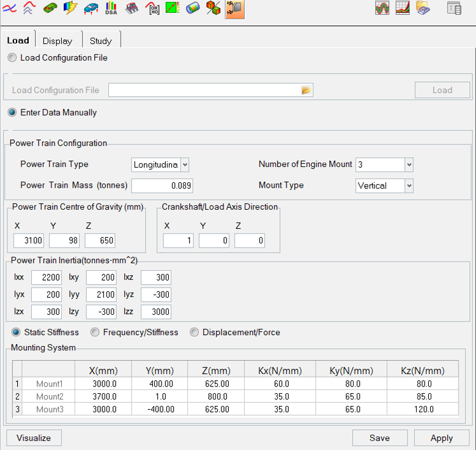Switch to the Display tab
This screenshot has width=476, height=450.
58,41
